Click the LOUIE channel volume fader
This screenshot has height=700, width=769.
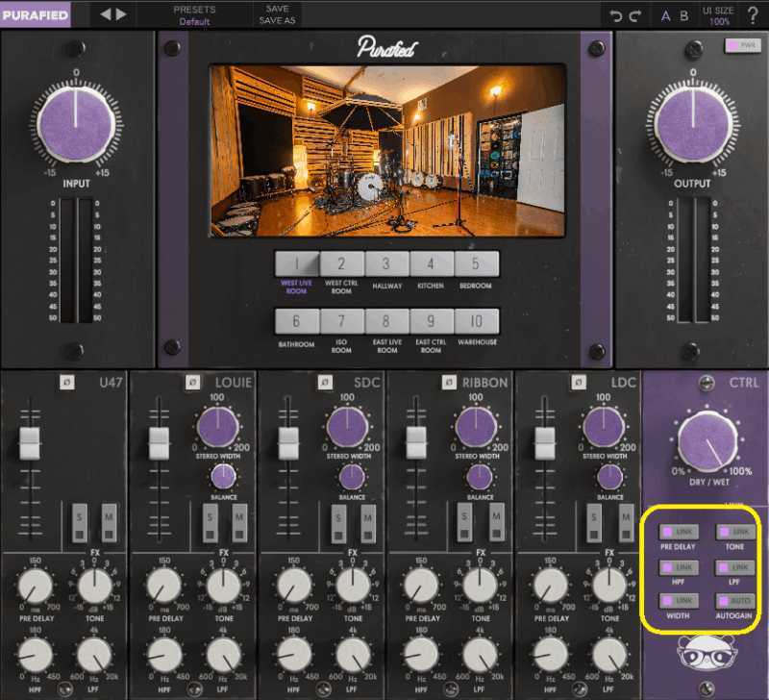pyautogui.click(x=159, y=443)
